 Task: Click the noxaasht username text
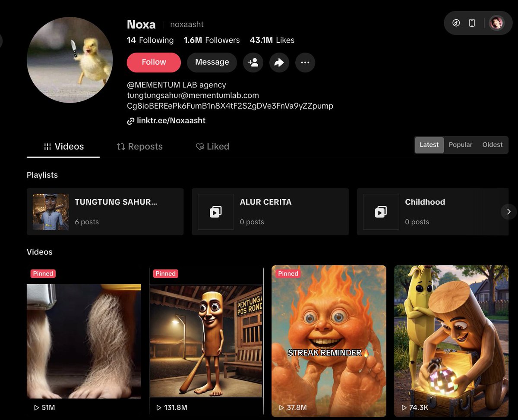point(187,25)
